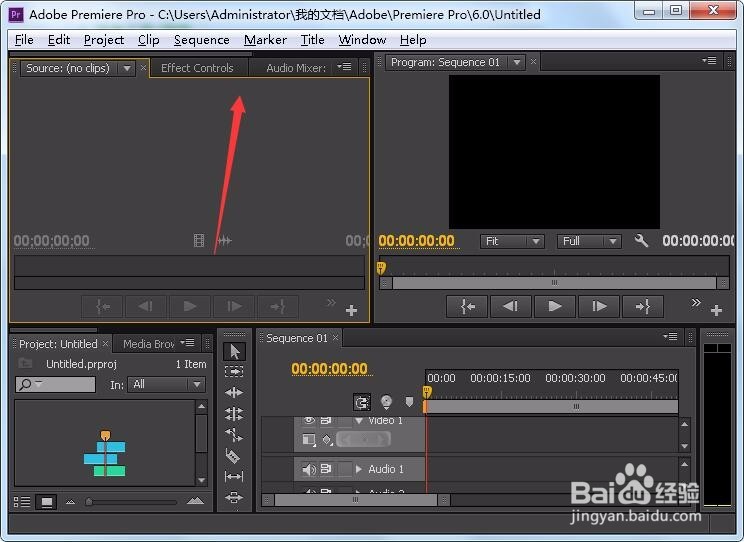Open Program monitor wrench settings
This screenshot has width=744, height=542.
[641, 241]
